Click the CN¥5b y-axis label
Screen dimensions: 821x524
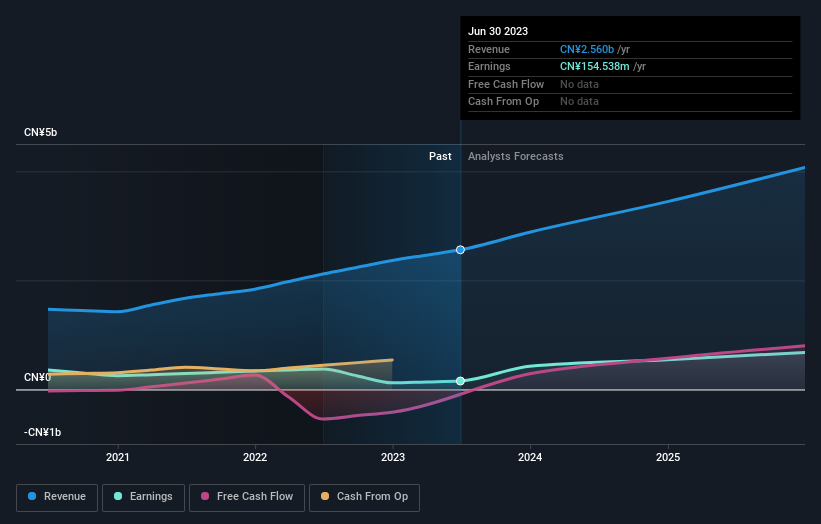click(x=40, y=132)
